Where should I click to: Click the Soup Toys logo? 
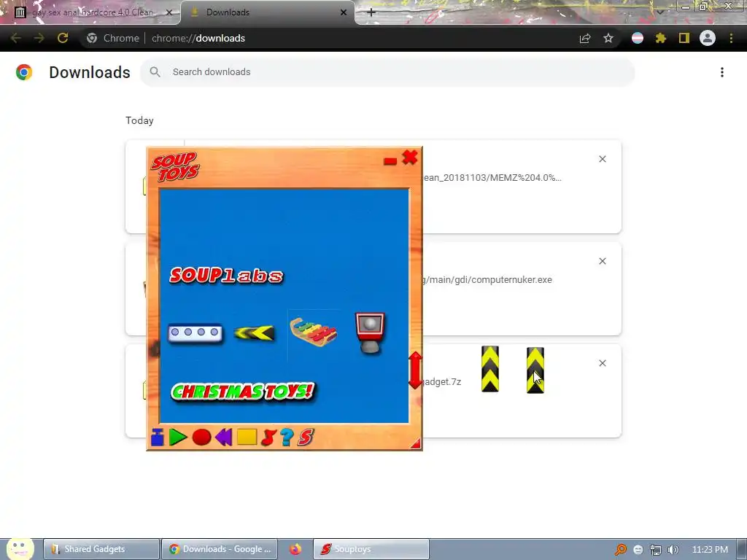[175, 167]
